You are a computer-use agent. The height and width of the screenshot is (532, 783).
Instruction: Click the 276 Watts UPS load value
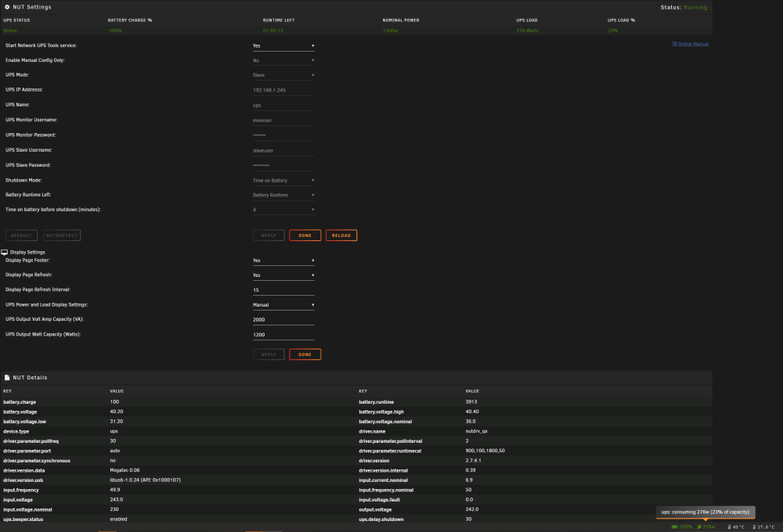pos(527,31)
